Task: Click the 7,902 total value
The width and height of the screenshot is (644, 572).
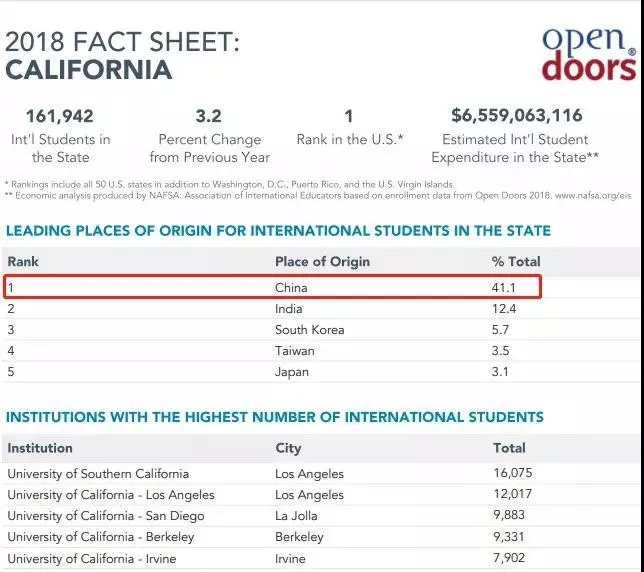Action: click(509, 558)
